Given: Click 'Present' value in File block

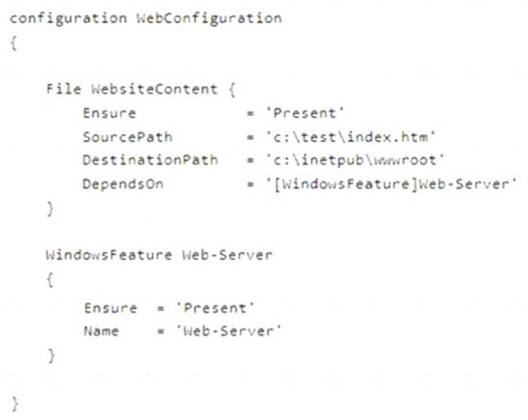Looking at the screenshot, I should point(305,114).
